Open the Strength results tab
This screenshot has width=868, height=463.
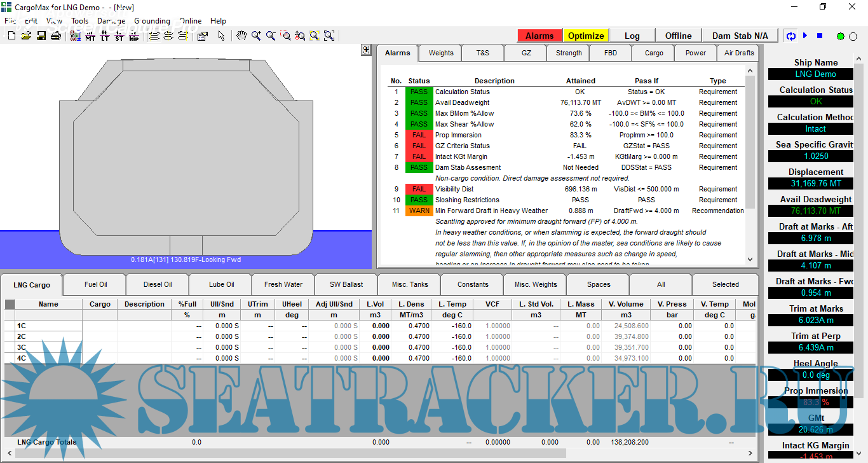(x=569, y=53)
